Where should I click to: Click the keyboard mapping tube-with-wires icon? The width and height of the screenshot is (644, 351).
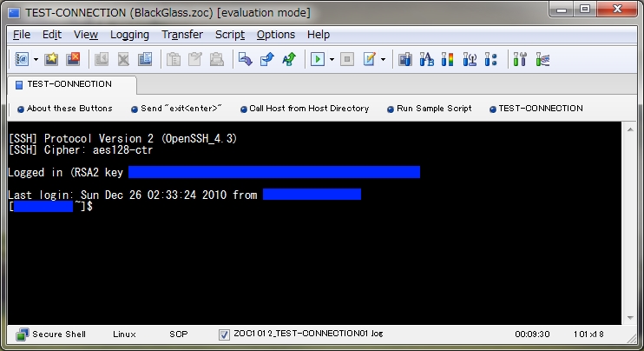click(542, 60)
